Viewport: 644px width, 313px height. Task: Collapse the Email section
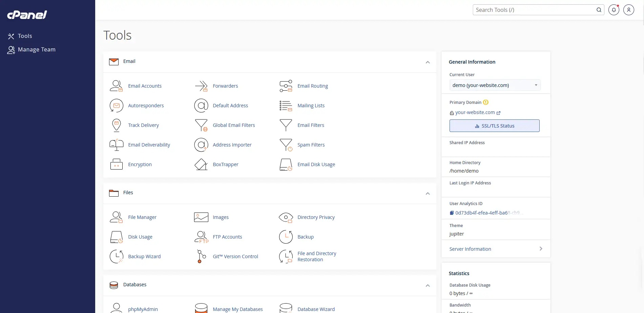428,62
